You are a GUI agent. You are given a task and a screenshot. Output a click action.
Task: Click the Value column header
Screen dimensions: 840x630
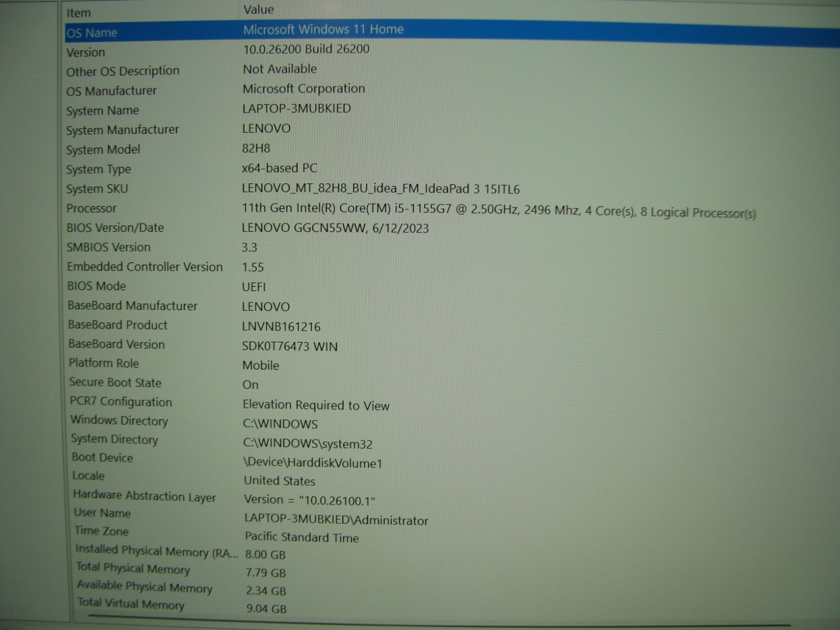pyautogui.click(x=258, y=9)
